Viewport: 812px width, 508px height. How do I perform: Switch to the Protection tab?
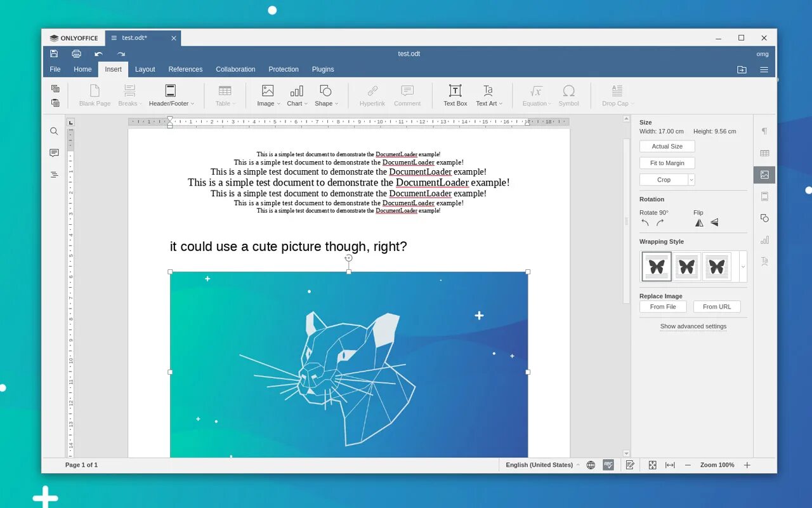[284, 69]
